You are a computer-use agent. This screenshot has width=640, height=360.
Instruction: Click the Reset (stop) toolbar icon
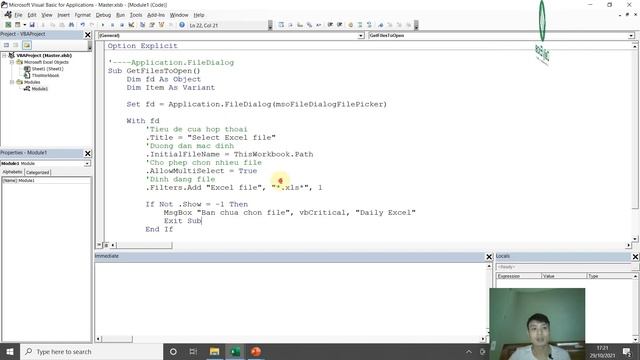[122, 25]
